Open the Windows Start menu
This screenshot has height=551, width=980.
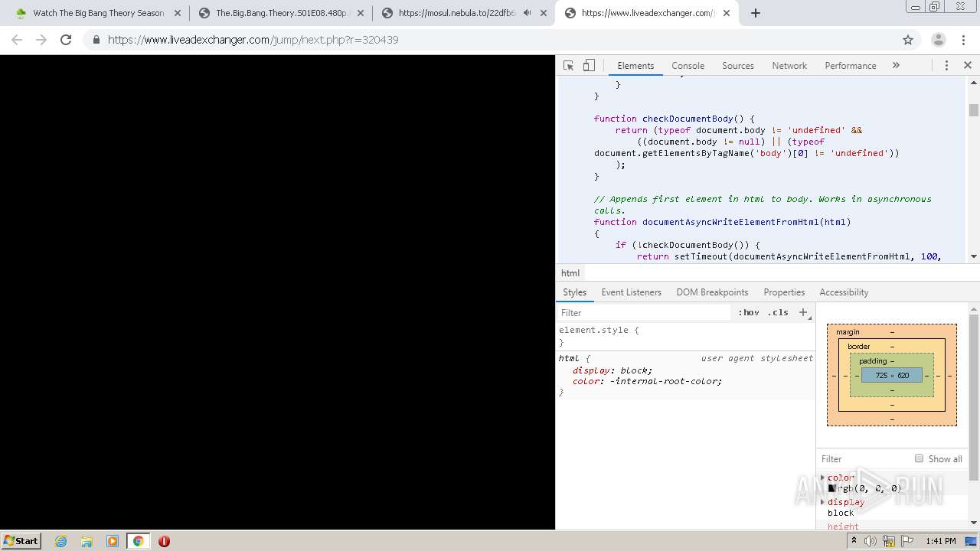[21, 540]
